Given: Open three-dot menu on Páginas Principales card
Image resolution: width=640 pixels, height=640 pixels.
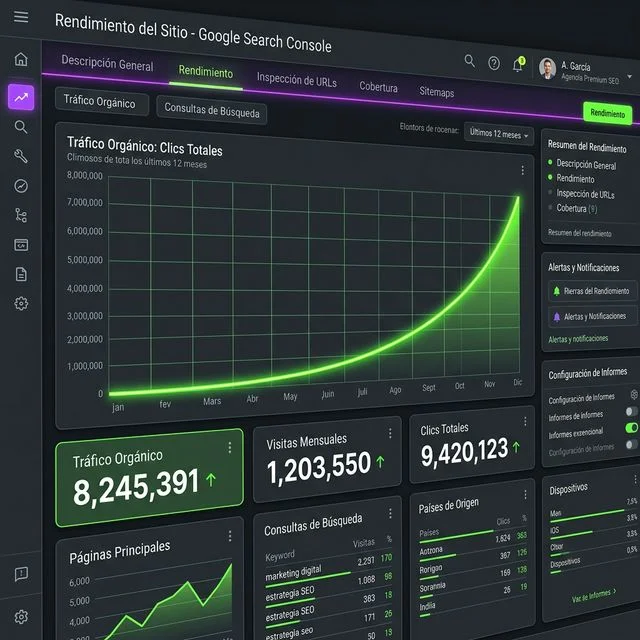Looking at the screenshot, I should [230, 536].
